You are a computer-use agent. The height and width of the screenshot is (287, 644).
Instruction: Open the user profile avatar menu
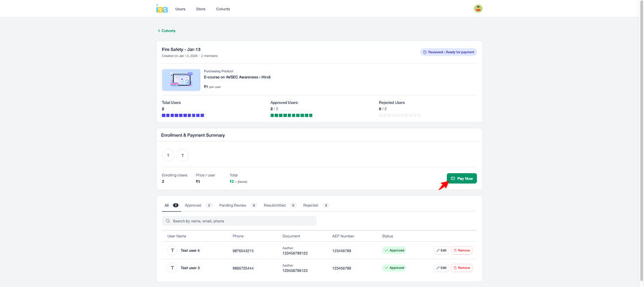pyautogui.click(x=478, y=9)
